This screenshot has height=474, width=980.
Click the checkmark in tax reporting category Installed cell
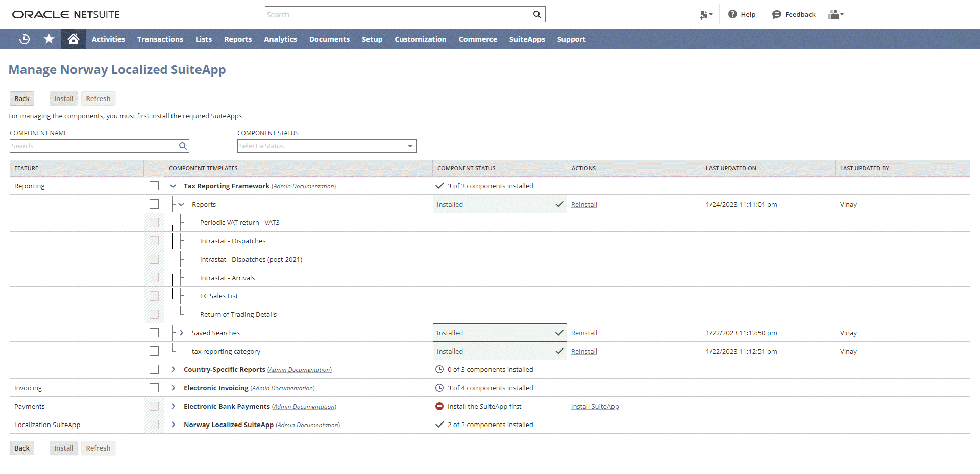[559, 351]
